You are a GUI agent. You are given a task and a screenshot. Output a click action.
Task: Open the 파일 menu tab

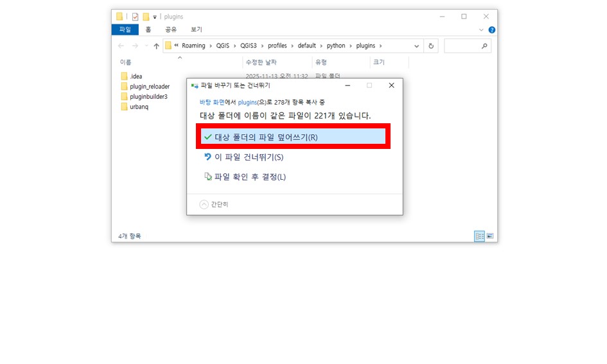click(x=125, y=30)
